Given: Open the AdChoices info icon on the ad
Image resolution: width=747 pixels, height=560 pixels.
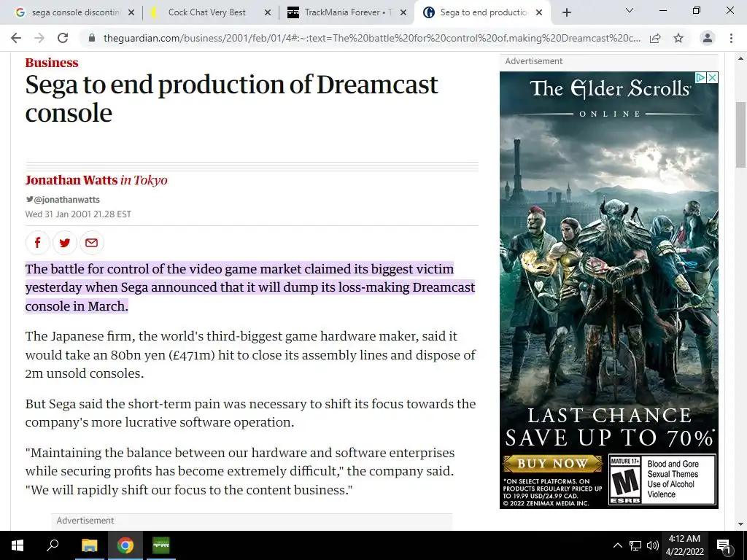Looking at the screenshot, I should (x=701, y=77).
